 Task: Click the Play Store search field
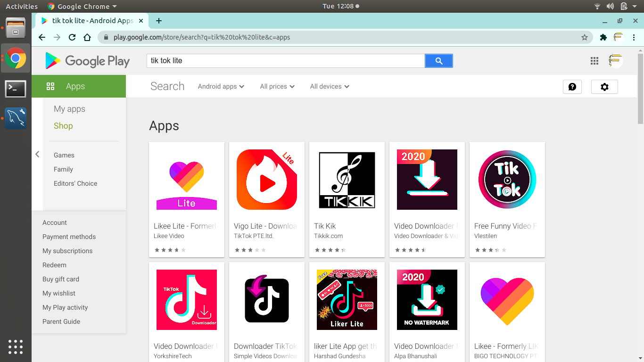click(x=286, y=61)
